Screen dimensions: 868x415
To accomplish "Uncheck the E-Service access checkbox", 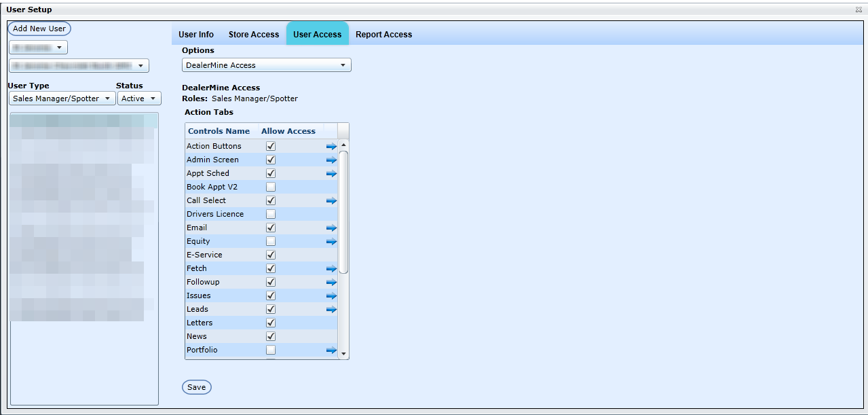I will coord(271,255).
